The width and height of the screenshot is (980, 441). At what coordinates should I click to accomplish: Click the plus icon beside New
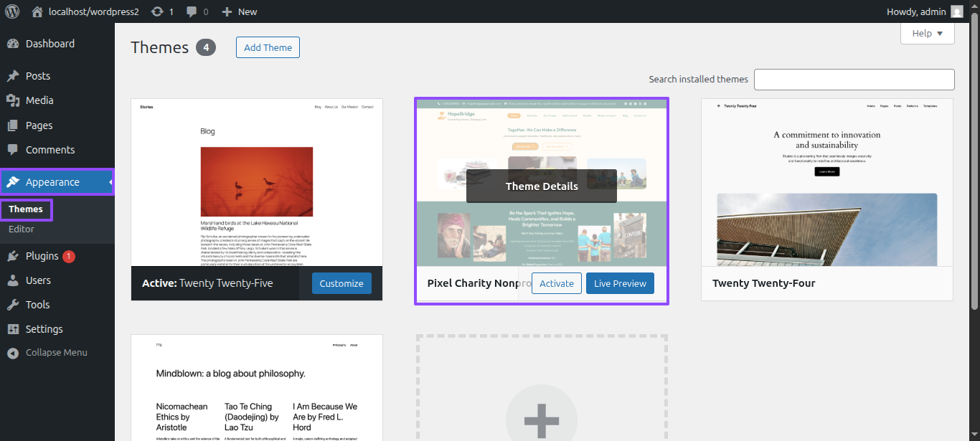pyautogui.click(x=227, y=11)
